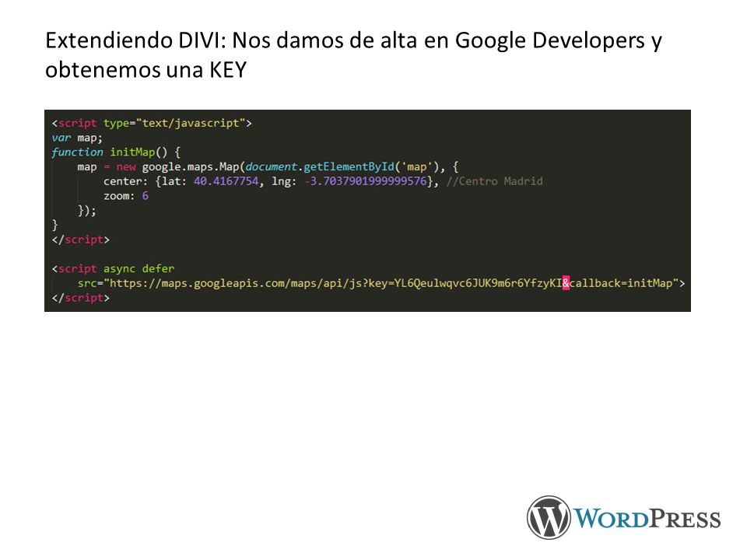Click the slide title 'Extendiendo DIVI' heading
Image resolution: width=747 pixels, height=560 pixels.
pyautogui.click(x=353, y=54)
